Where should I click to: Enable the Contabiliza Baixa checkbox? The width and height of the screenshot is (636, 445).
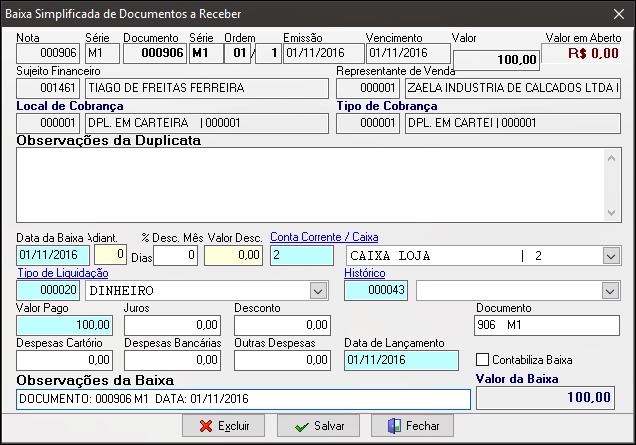pyautogui.click(x=482, y=360)
